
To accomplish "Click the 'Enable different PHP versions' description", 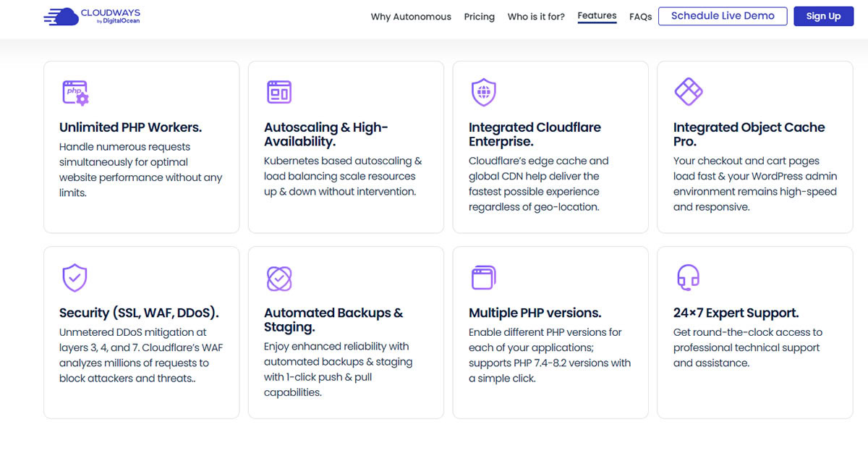I will pos(550,355).
